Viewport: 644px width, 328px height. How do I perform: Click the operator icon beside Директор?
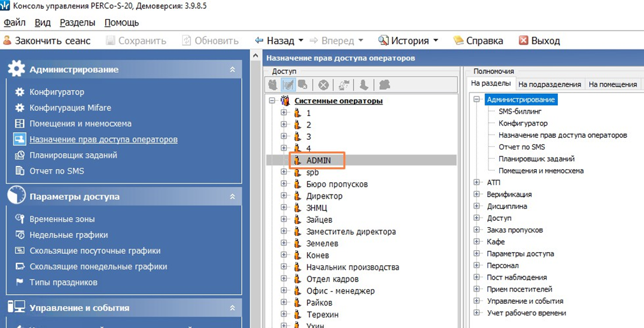(x=297, y=197)
